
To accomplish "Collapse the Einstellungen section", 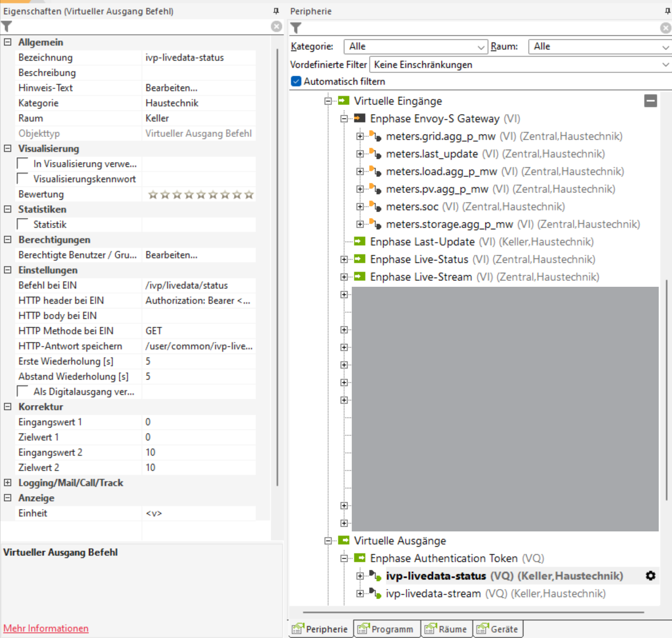I will (7, 270).
